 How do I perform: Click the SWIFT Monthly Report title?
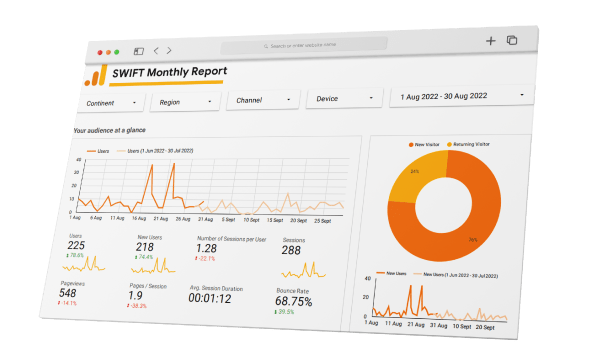tap(170, 72)
